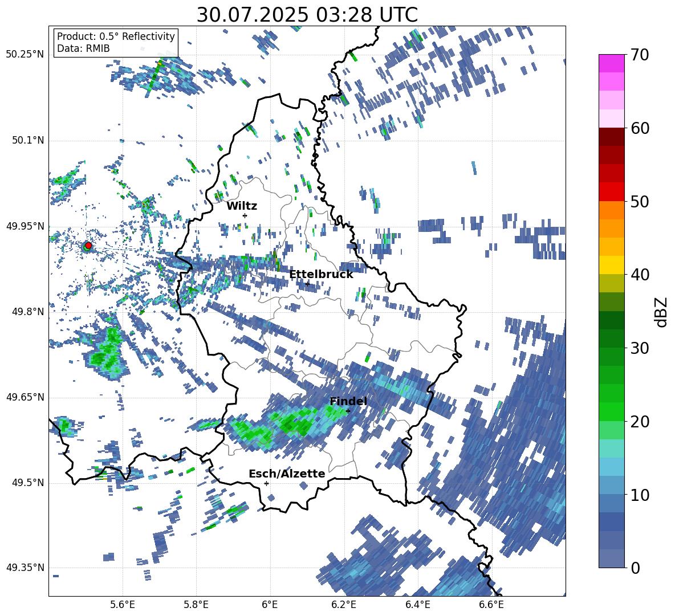This screenshot has height=616, width=675.
Task: Click the Ettelbruck city label
Action: [x=321, y=275]
